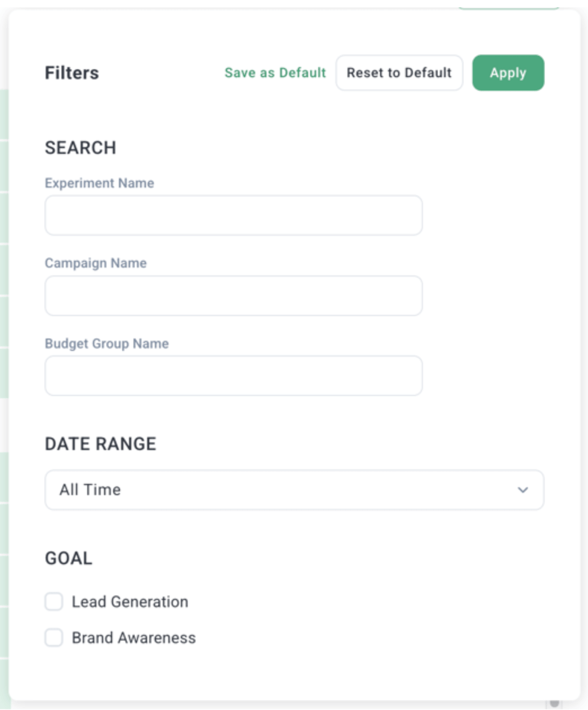The image size is (588, 710).
Task: Click the SEARCH section header
Action: click(81, 147)
